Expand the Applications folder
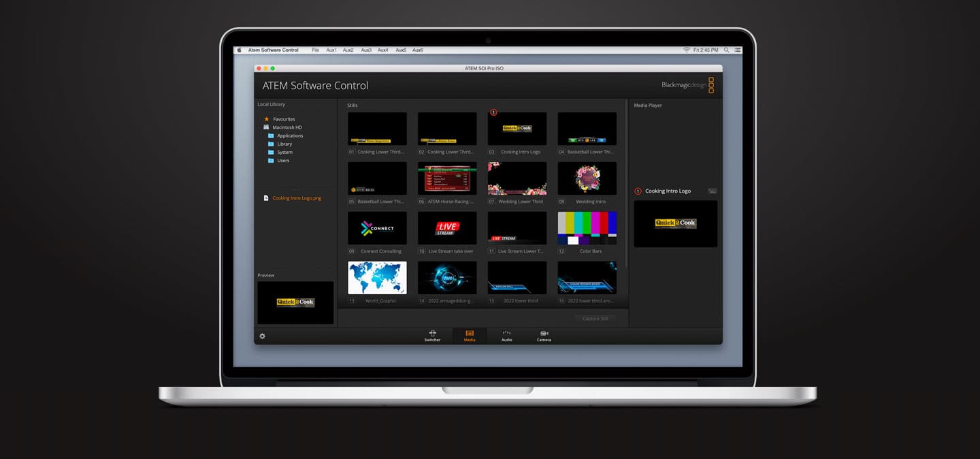 271,136
